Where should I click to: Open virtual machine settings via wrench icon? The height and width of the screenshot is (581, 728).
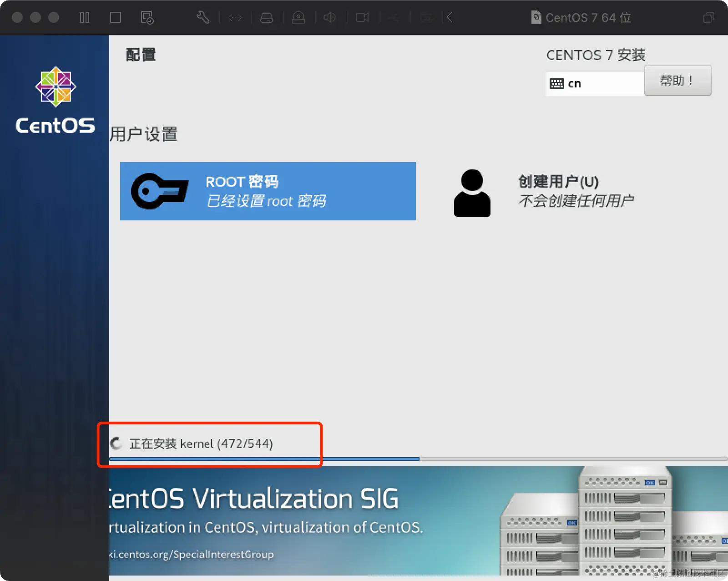click(203, 17)
